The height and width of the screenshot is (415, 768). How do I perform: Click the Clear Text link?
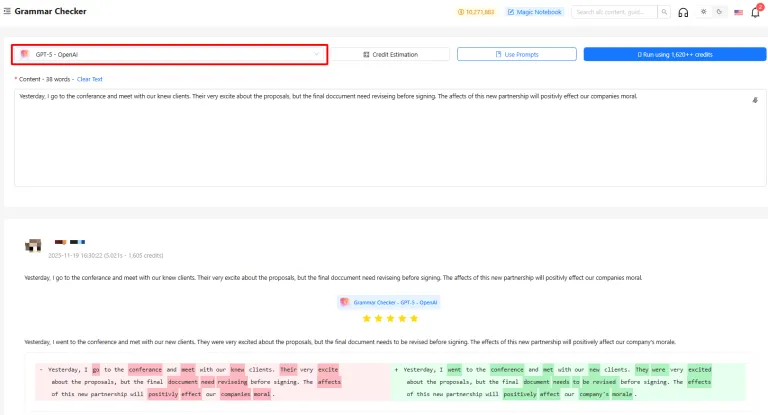coord(90,79)
